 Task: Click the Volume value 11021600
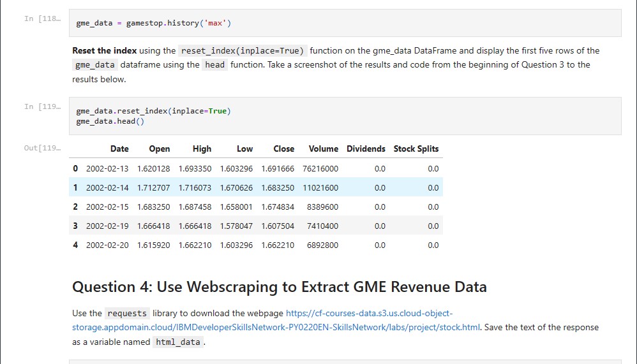coord(320,187)
